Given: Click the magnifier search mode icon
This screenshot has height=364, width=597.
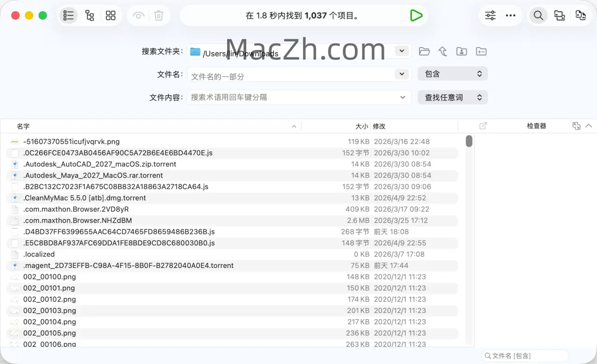Looking at the screenshot, I should point(538,16).
